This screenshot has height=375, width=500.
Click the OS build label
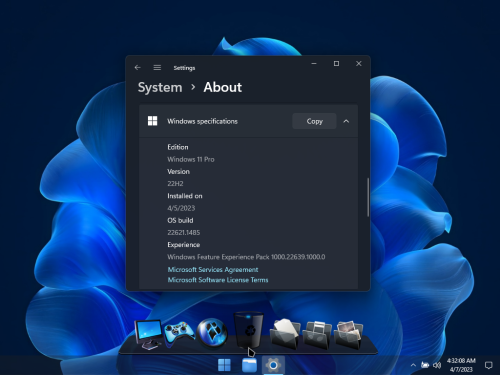coord(180,220)
